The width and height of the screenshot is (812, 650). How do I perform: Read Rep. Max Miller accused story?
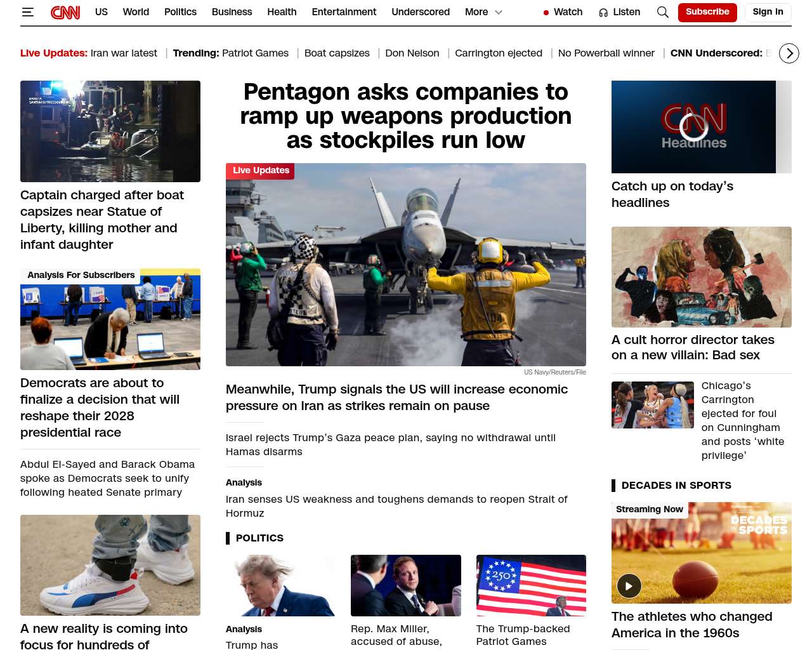(x=397, y=635)
